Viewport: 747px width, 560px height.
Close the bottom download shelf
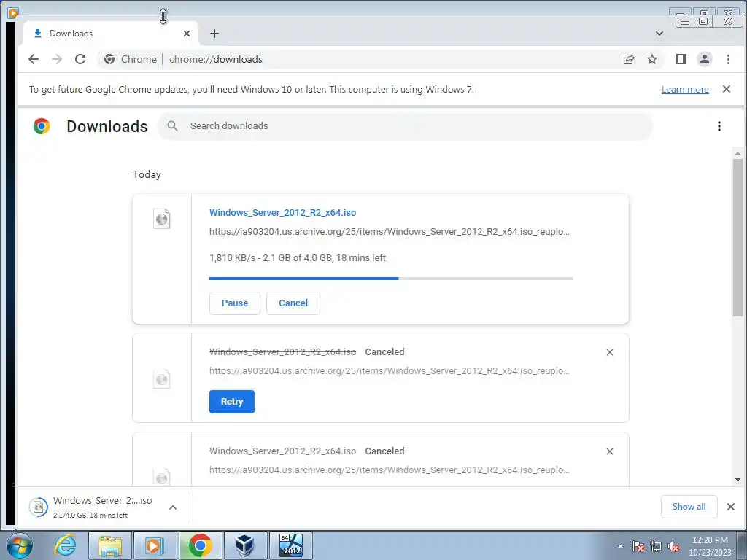pyautogui.click(x=731, y=507)
